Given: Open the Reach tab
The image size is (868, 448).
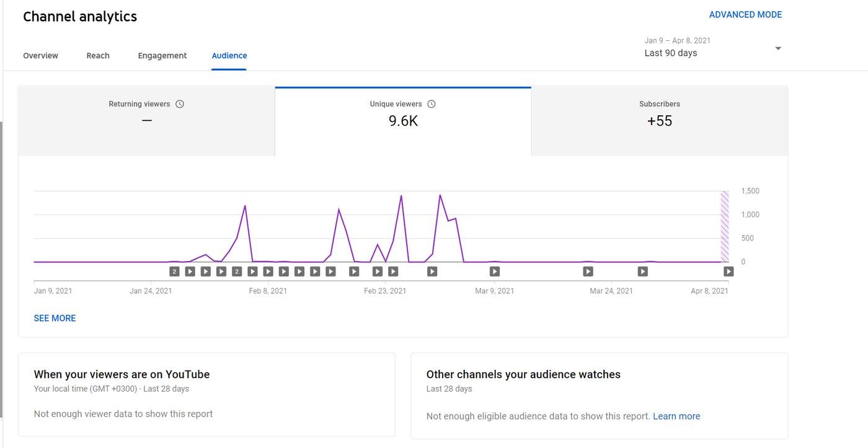Looking at the screenshot, I should pyautogui.click(x=98, y=56).
